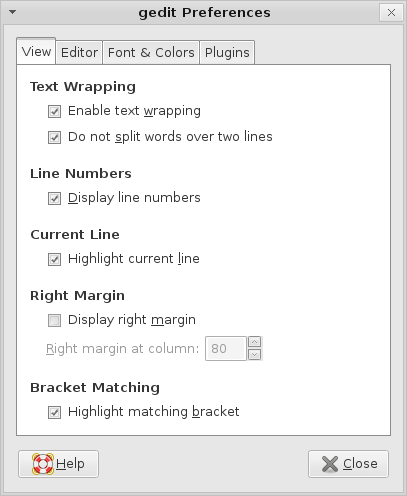
Task: Click the Enable text wrapping label
Action: pos(134,111)
